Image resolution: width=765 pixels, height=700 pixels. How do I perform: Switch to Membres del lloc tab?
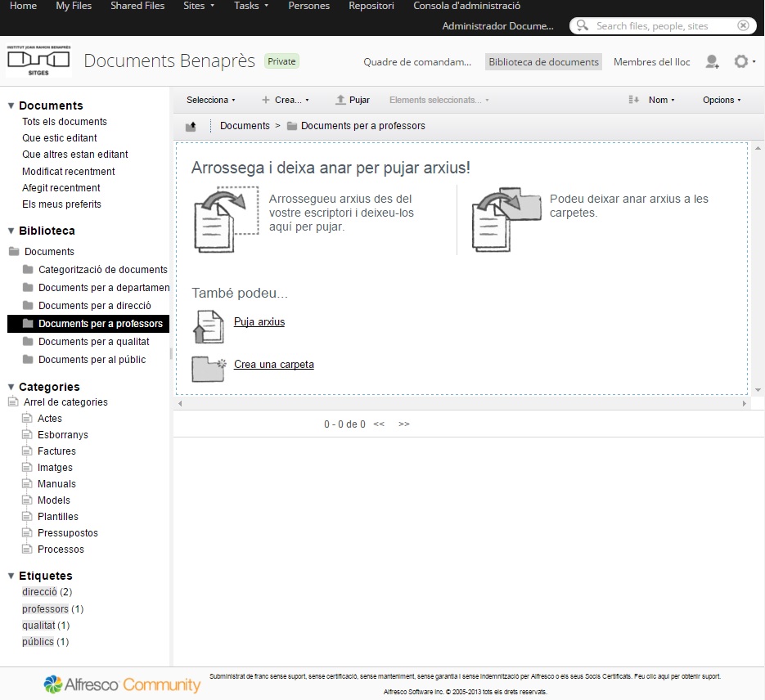(652, 62)
